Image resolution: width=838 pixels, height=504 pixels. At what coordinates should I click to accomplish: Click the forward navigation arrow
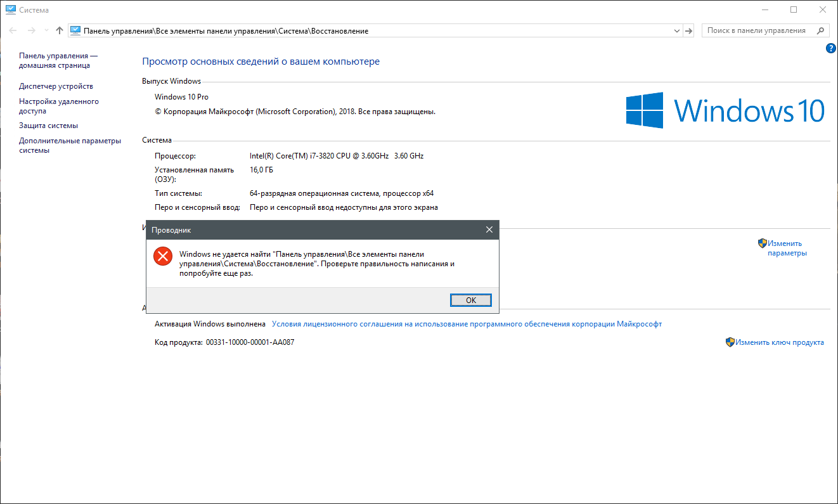pos(31,30)
